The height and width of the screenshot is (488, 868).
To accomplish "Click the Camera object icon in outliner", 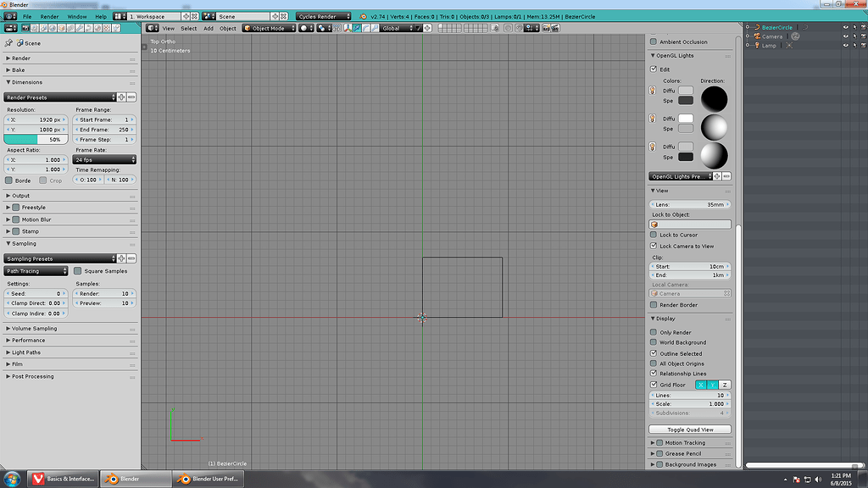I will [757, 36].
